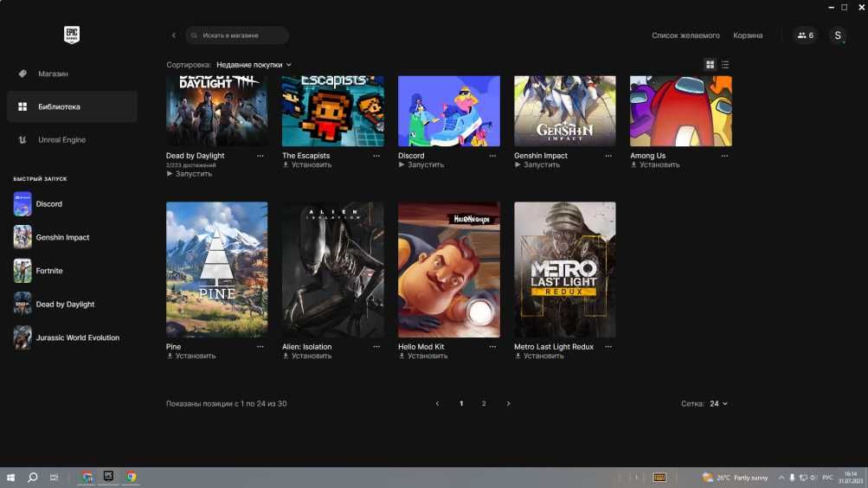Open options menu for Metro Last Light Redux
868x488 pixels.
(608, 347)
